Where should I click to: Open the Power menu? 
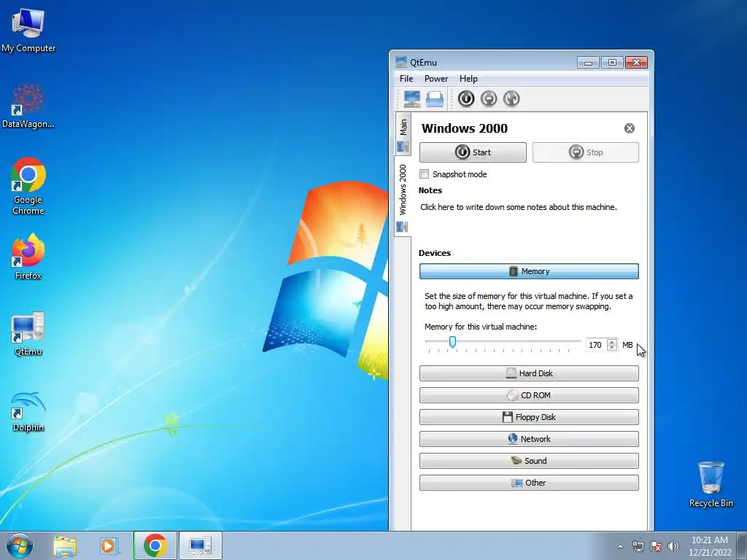pyautogui.click(x=436, y=79)
